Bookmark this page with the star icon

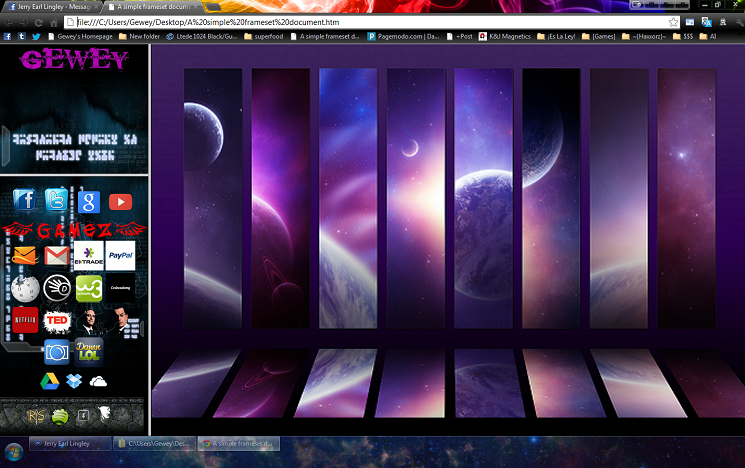[x=673, y=22]
